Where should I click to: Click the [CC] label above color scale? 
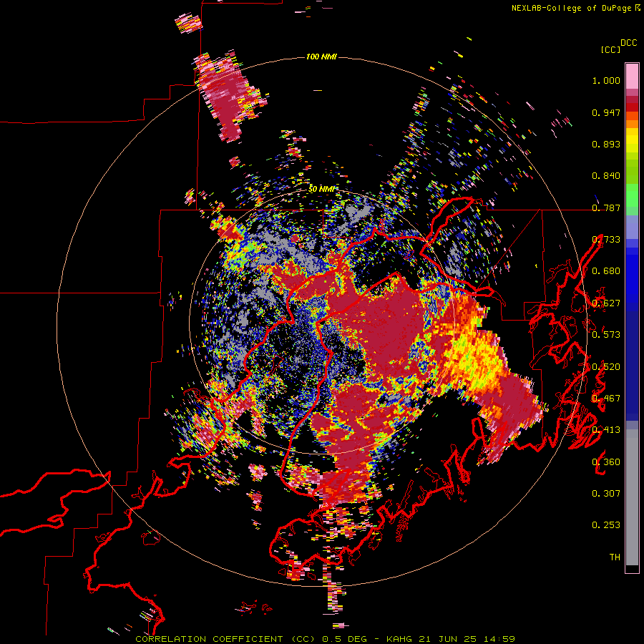point(610,49)
